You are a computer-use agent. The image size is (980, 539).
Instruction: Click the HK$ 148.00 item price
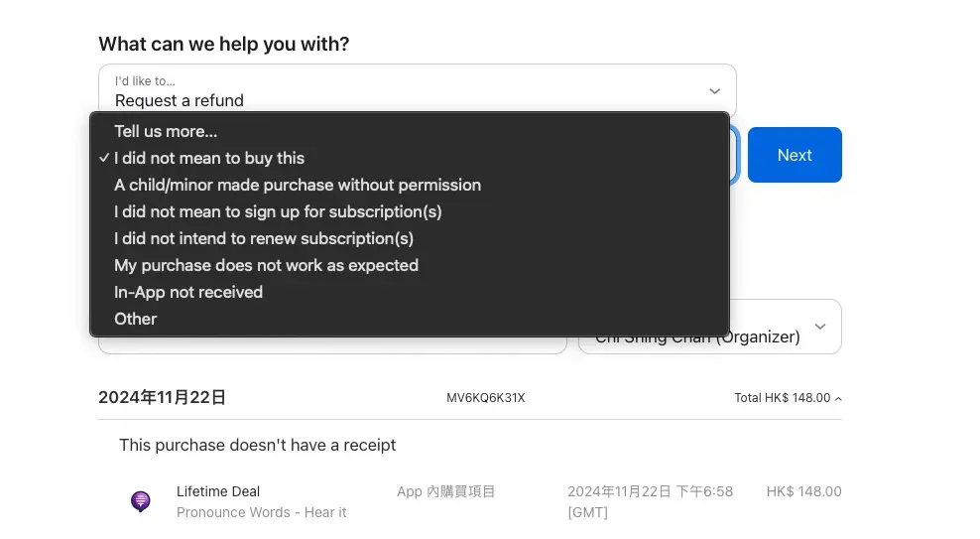point(803,491)
